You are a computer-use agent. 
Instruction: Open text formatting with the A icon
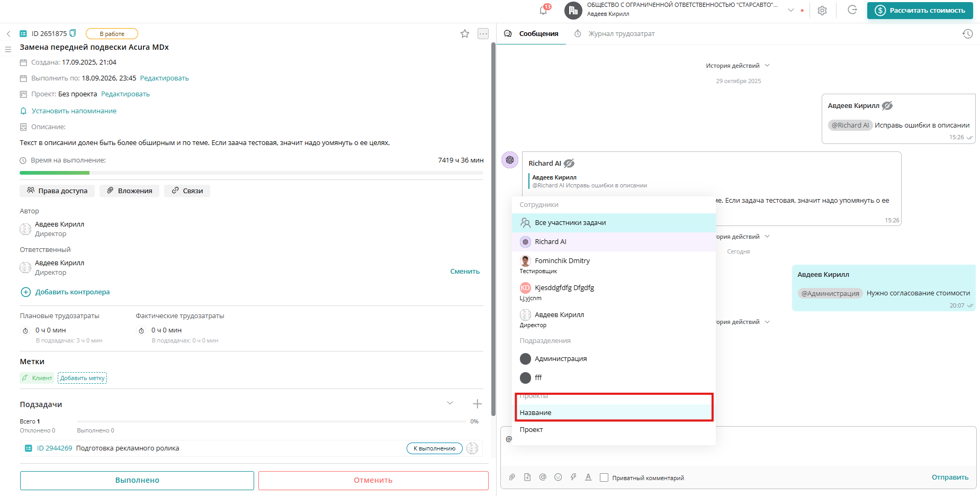(x=588, y=477)
